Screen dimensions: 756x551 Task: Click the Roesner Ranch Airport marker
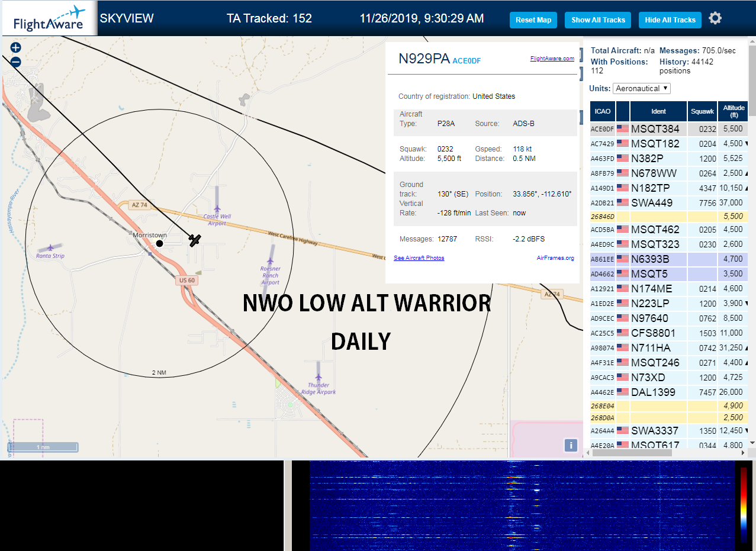point(271,261)
